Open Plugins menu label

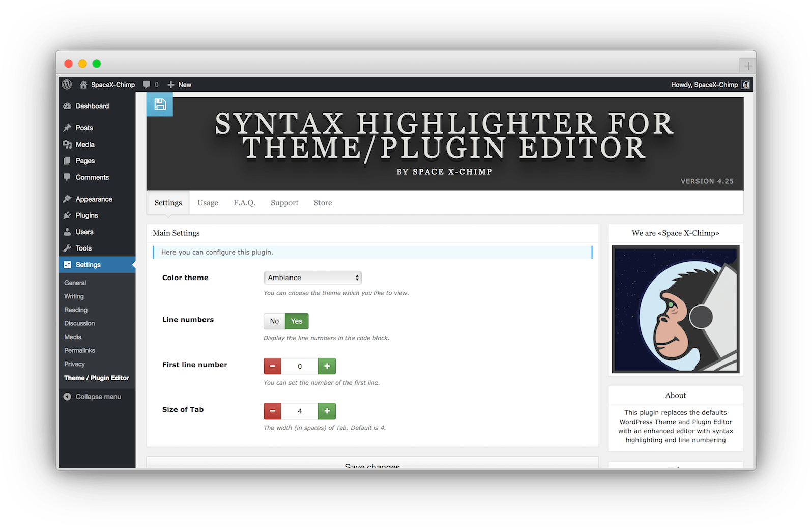86,215
